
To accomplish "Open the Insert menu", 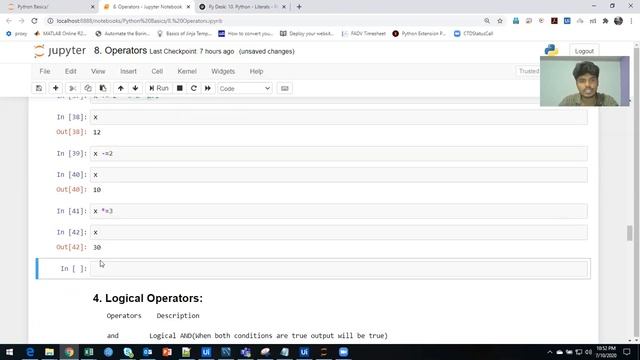I will click(128, 71).
